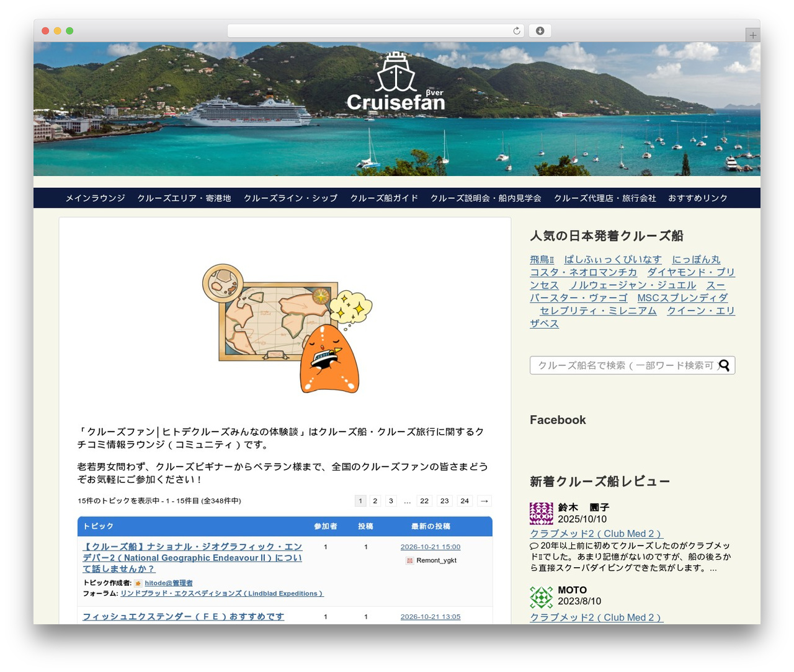Image resolution: width=794 pixels, height=672 pixels.
Task: Go to pagination page 22
Action: pyautogui.click(x=424, y=501)
